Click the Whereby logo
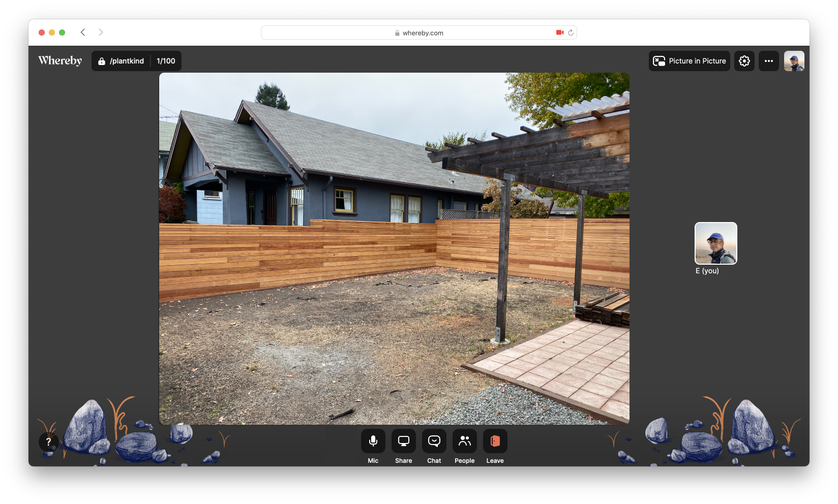 (60, 60)
